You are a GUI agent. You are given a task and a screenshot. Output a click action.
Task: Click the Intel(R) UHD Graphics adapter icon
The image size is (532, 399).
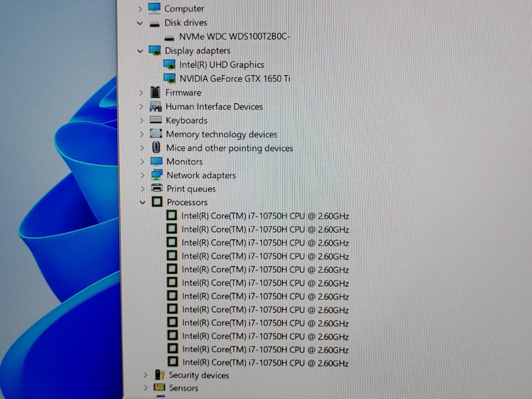(169, 65)
